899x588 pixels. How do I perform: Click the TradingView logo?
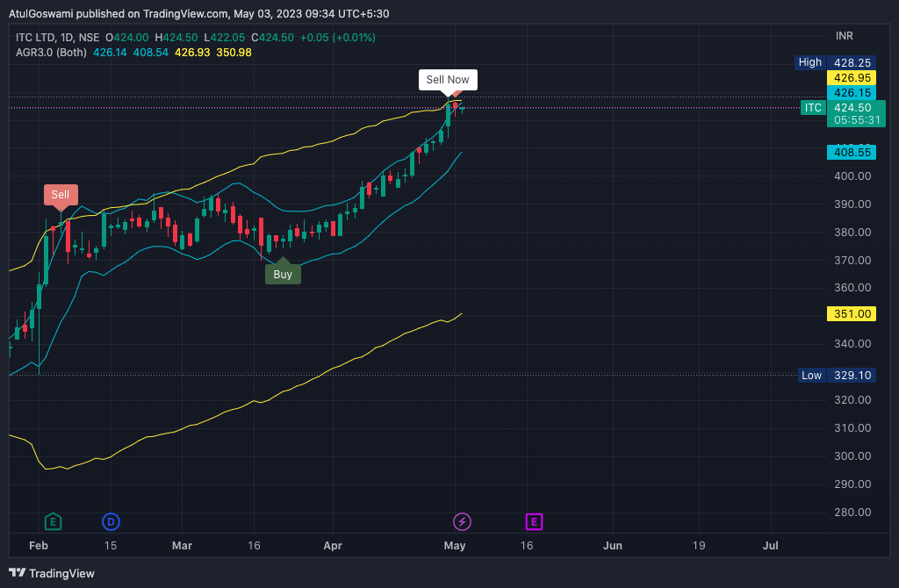coord(52,573)
